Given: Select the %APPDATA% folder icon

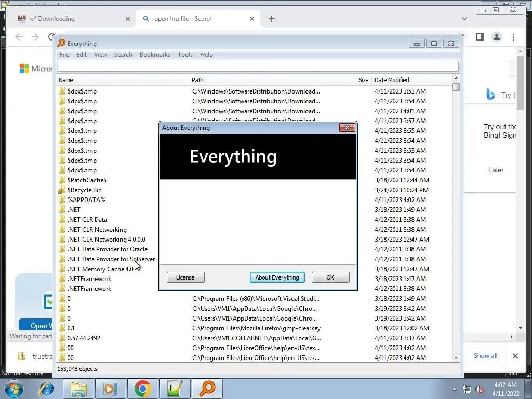Looking at the screenshot, I should pyautogui.click(x=62, y=200).
